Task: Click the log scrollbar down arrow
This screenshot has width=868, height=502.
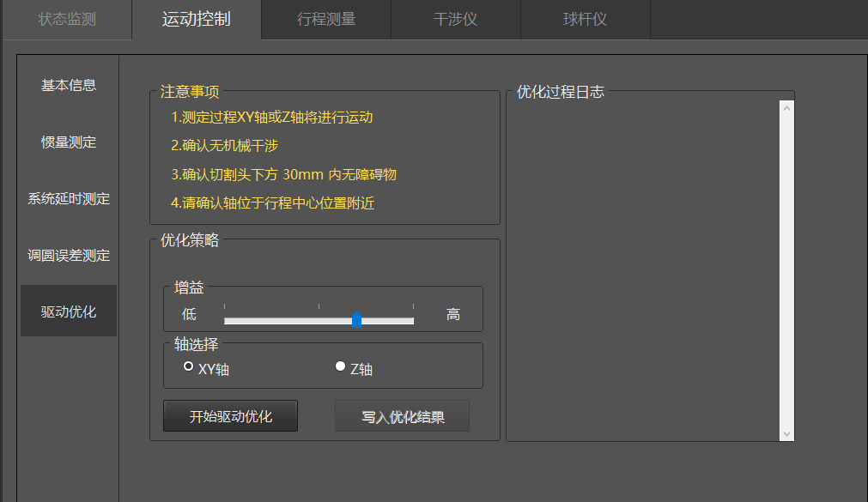Action: coord(786,434)
